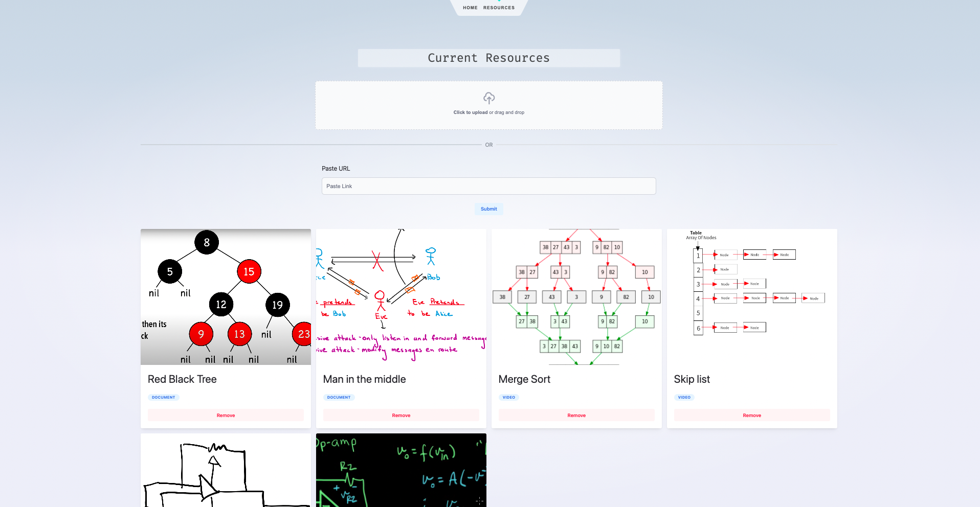980x507 pixels.
Task: Open the Man in the middle thumbnail
Action: (x=401, y=297)
